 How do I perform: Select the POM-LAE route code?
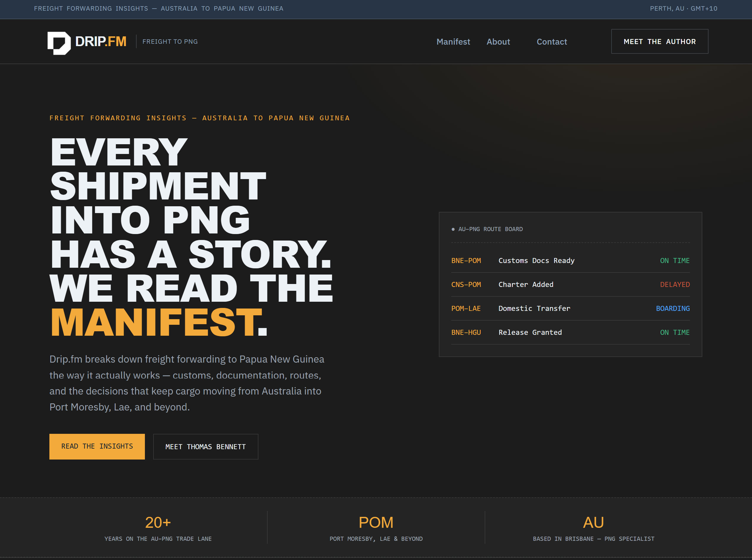(466, 309)
